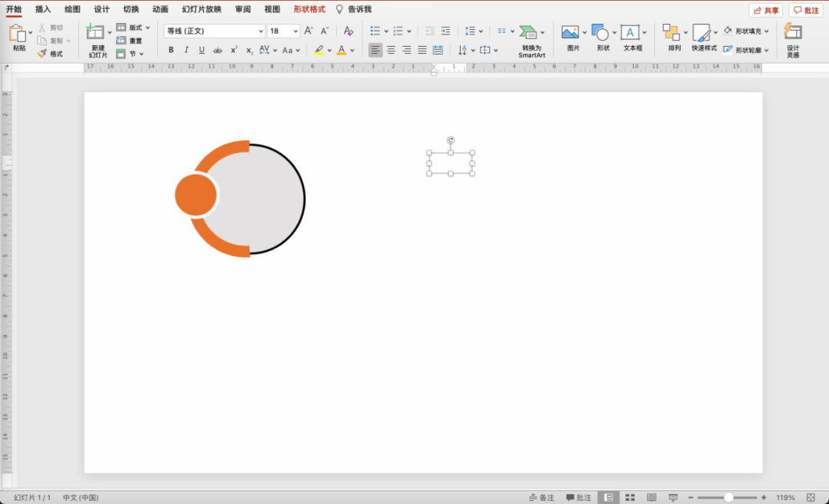Click the Paste (粘贴) clipboard icon

tap(18, 34)
